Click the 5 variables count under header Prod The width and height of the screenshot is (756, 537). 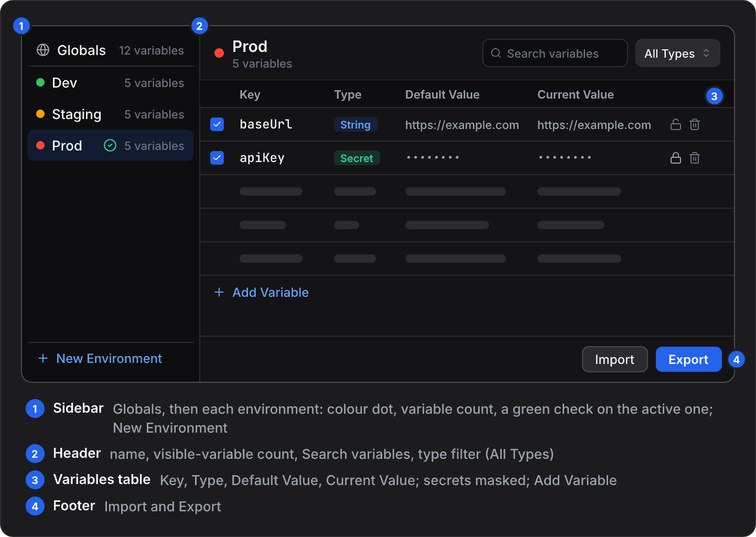262,63
